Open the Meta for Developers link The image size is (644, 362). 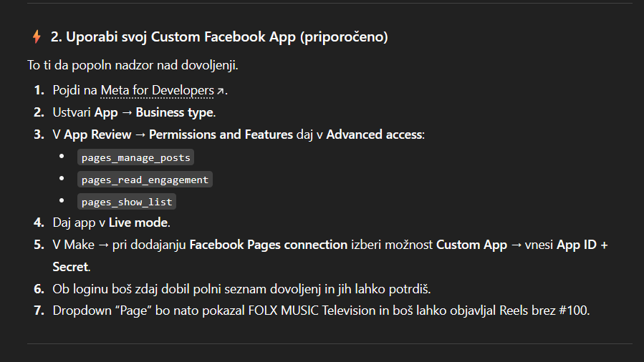tap(158, 90)
